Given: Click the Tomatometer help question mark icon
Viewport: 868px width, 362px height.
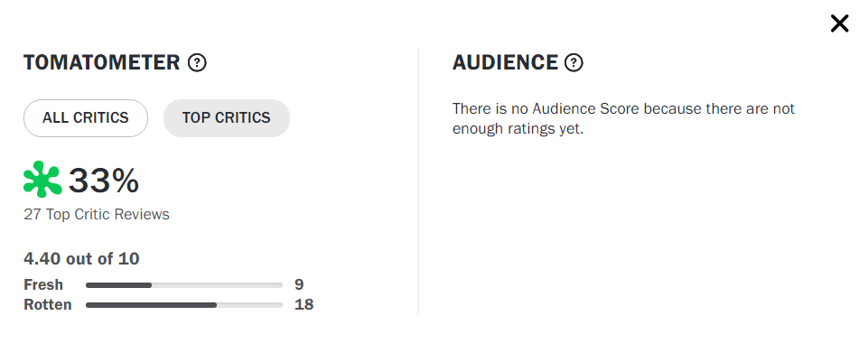Looking at the screenshot, I should click(x=197, y=63).
